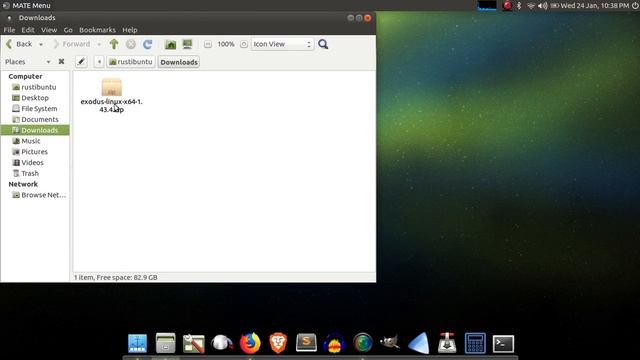Open the Help menu
This screenshot has height=360, width=640.
coord(129,30)
